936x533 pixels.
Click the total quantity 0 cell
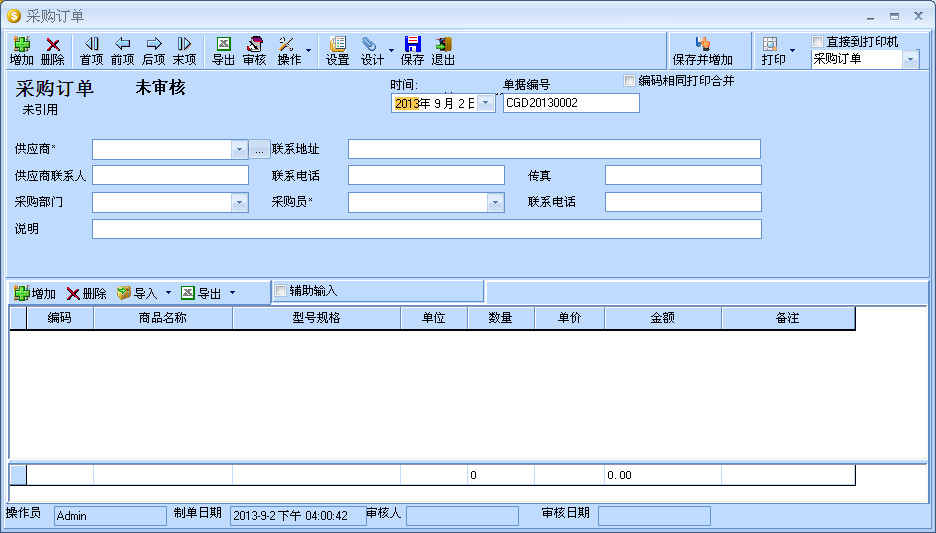pos(501,475)
